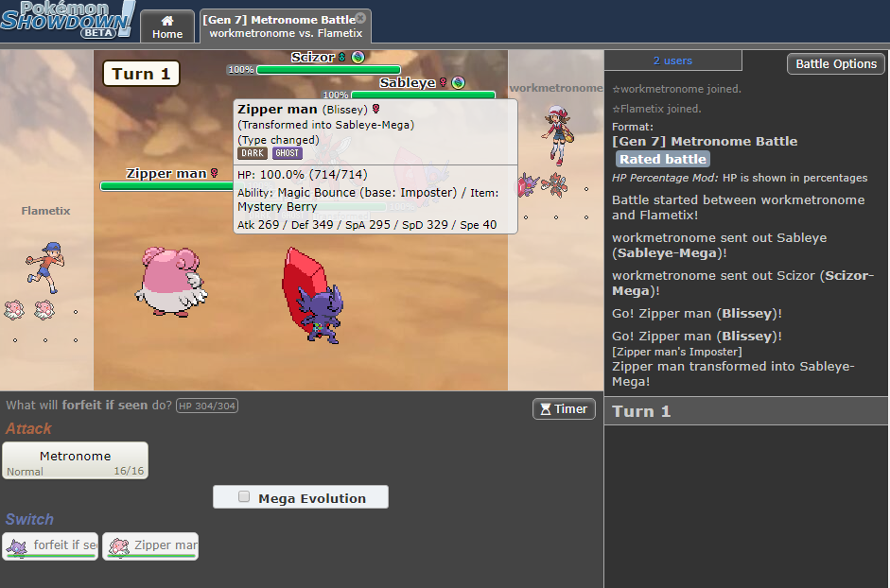Click the "[Zipper man's Imposter]" ability log line
This screenshot has height=588, width=890.
coord(676,352)
